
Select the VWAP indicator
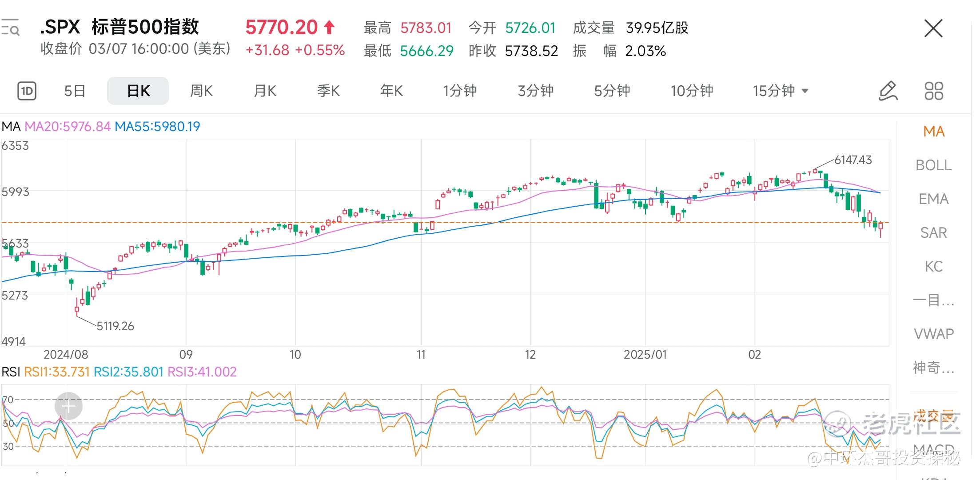click(933, 334)
